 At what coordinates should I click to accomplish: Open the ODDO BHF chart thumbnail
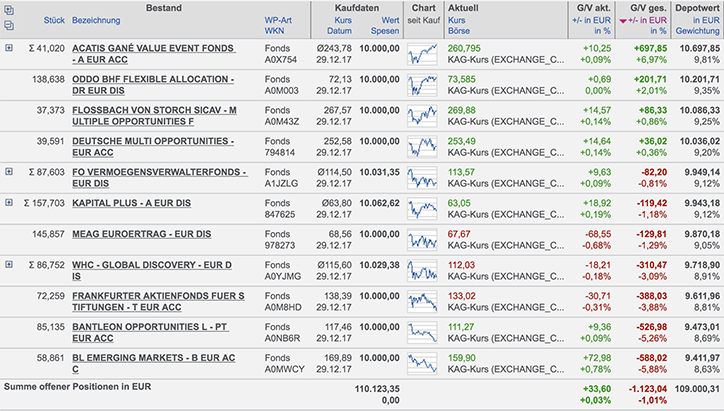pos(422,85)
